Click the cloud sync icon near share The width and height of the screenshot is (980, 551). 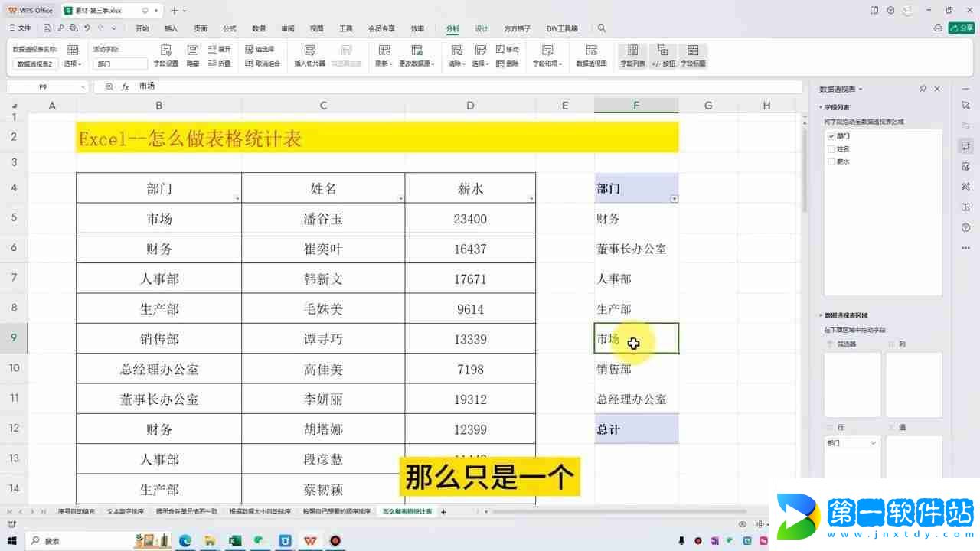[938, 28]
